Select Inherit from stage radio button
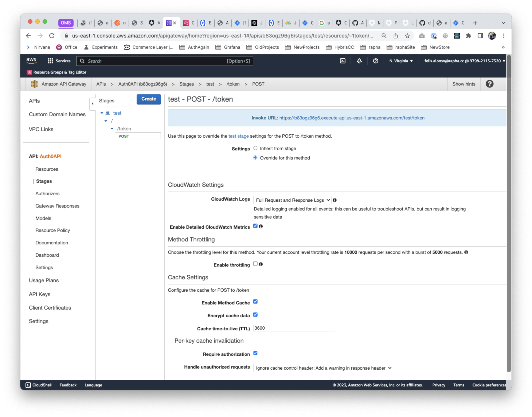532x417 pixels. click(255, 148)
